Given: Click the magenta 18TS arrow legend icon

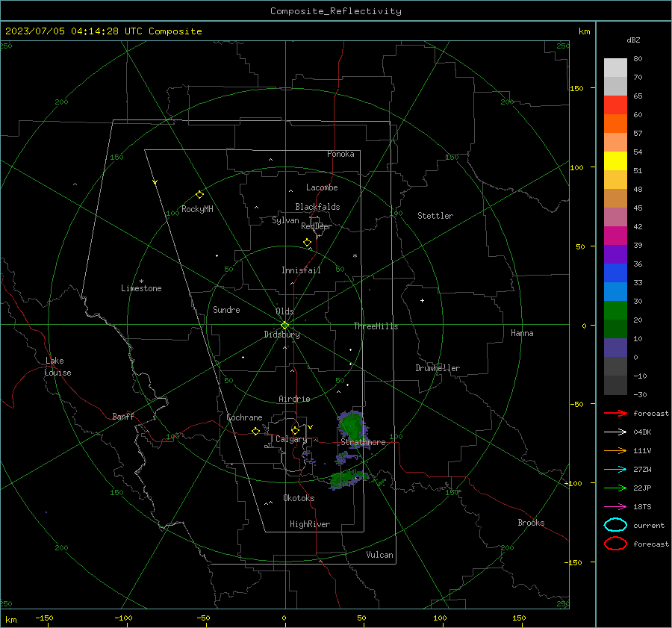Looking at the screenshot, I should tap(615, 507).
